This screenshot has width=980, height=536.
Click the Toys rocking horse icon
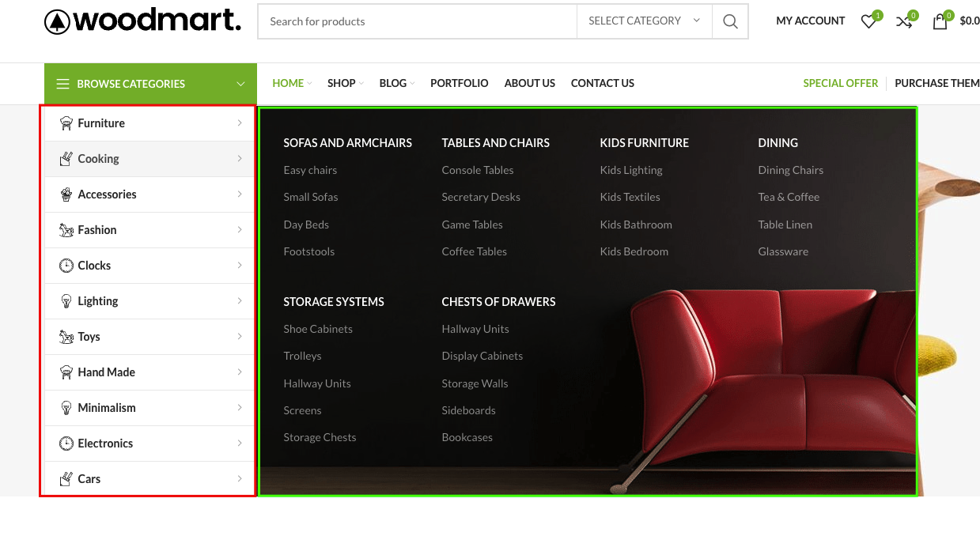[66, 337]
